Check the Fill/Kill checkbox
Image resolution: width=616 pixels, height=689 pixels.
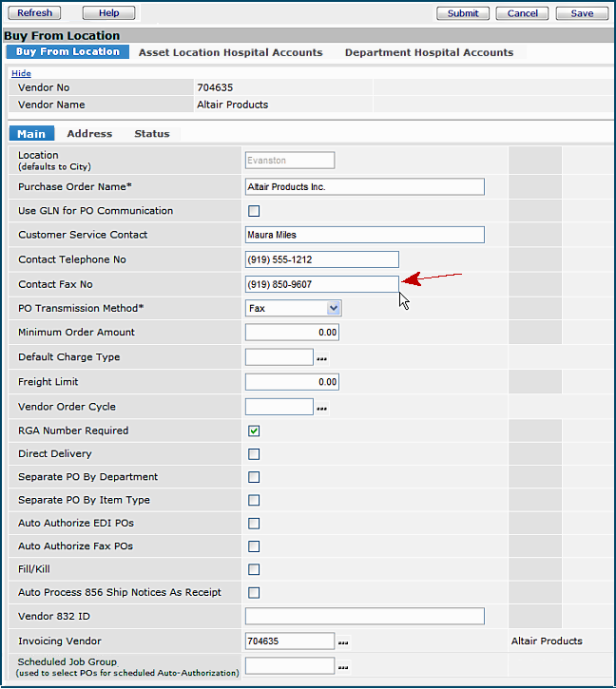click(254, 569)
